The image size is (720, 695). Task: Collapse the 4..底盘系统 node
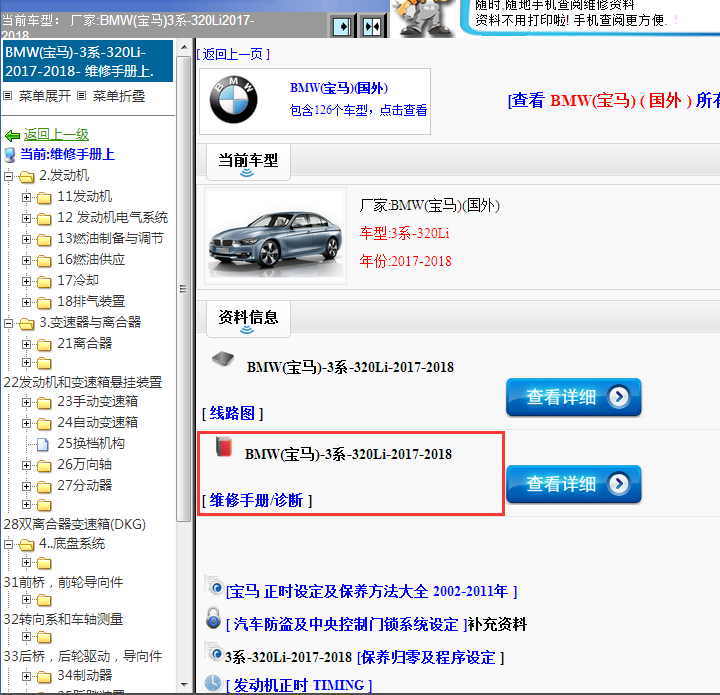[8, 545]
